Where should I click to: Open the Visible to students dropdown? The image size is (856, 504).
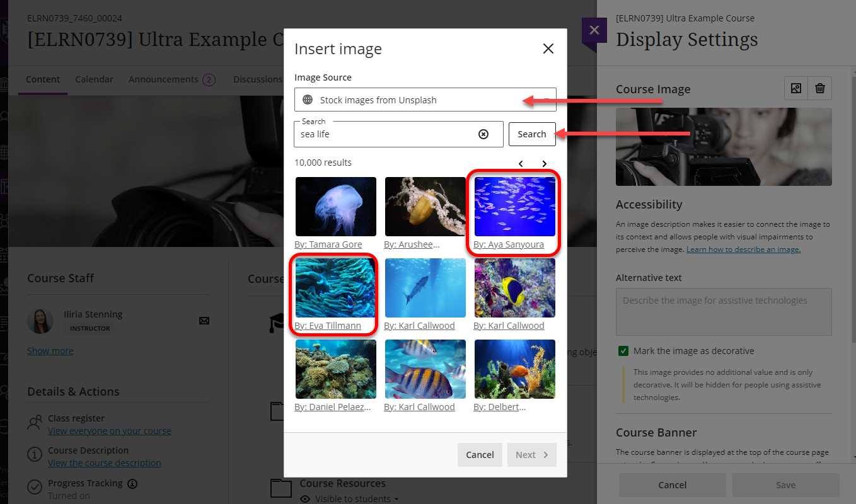350,499
